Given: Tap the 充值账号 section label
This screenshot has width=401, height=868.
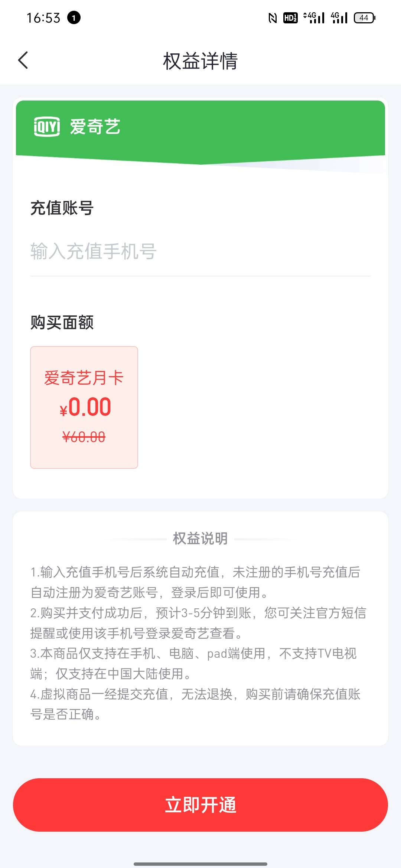Looking at the screenshot, I should point(62,208).
